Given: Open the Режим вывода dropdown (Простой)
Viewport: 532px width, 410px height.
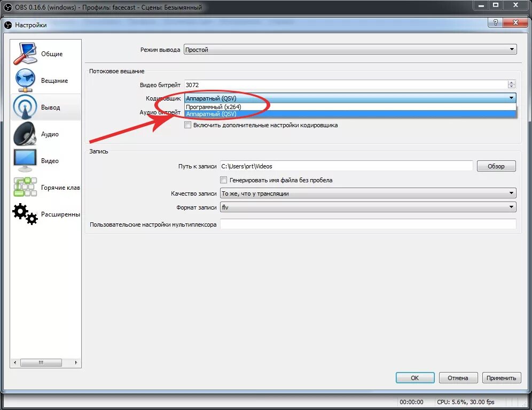Looking at the screenshot, I should pyautogui.click(x=350, y=50).
